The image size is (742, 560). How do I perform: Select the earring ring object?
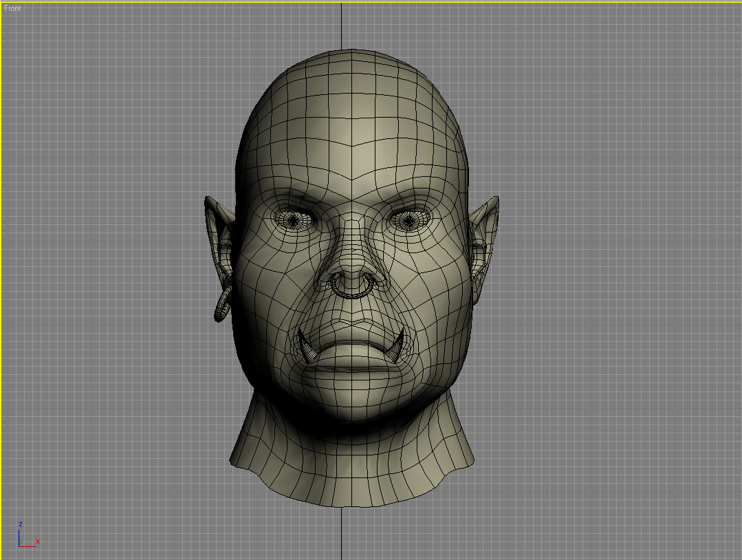pyautogui.click(x=222, y=305)
